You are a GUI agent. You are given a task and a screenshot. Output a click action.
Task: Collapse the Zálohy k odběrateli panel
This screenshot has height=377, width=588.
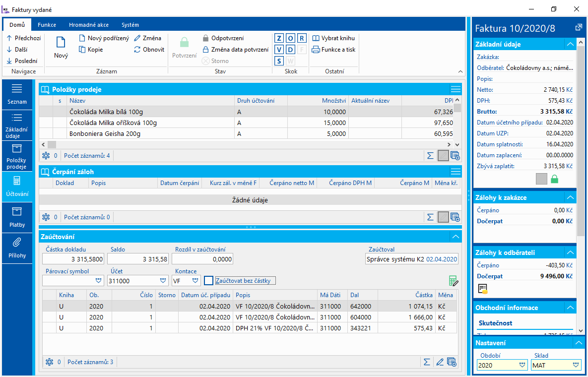click(570, 252)
